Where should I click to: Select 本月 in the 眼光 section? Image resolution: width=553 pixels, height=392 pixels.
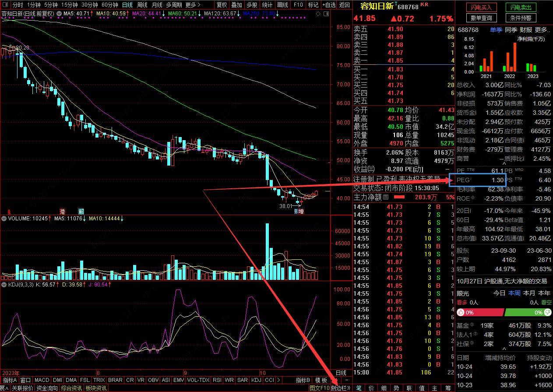pos(529,293)
